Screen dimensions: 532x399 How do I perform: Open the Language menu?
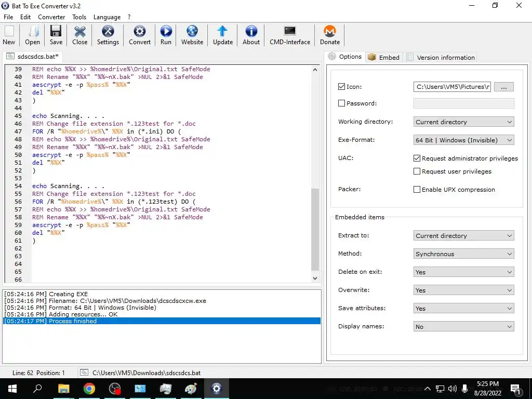pos(107,17)
